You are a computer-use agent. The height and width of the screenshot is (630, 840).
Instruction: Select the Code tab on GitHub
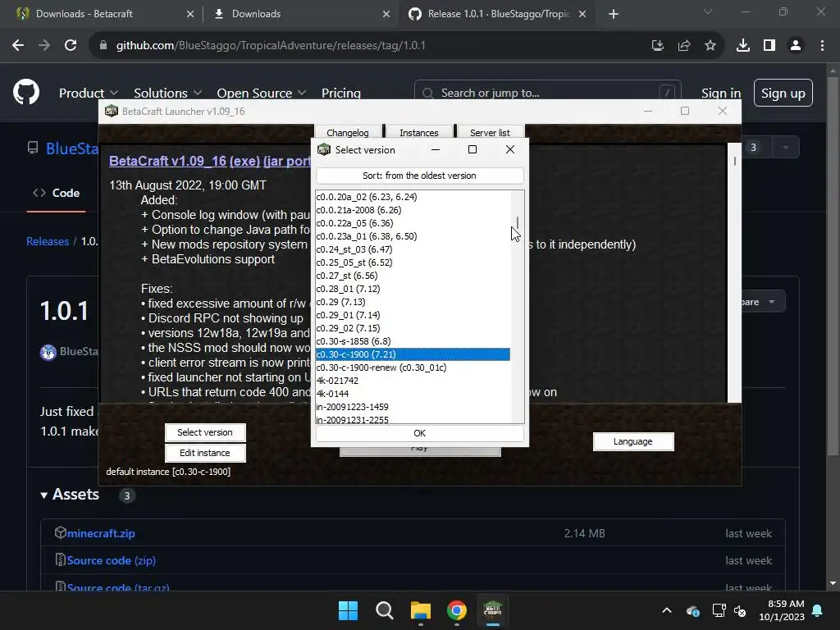(x=57, y=193)
